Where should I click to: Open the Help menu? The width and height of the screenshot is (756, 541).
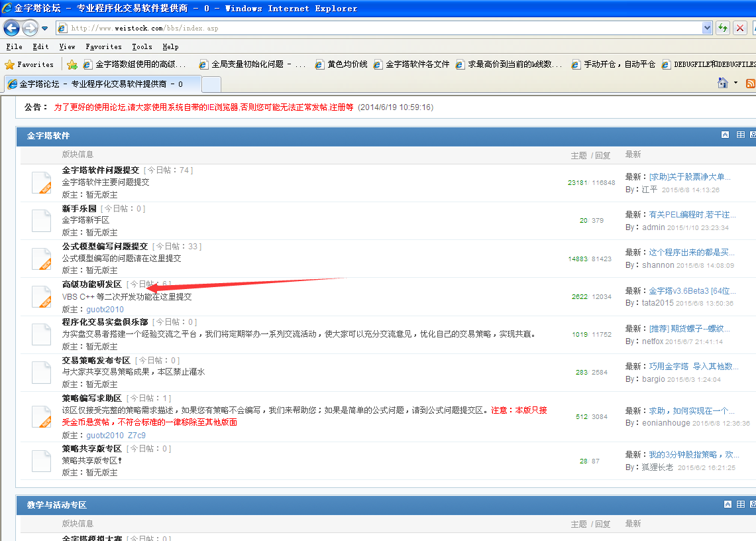(170, 47)
